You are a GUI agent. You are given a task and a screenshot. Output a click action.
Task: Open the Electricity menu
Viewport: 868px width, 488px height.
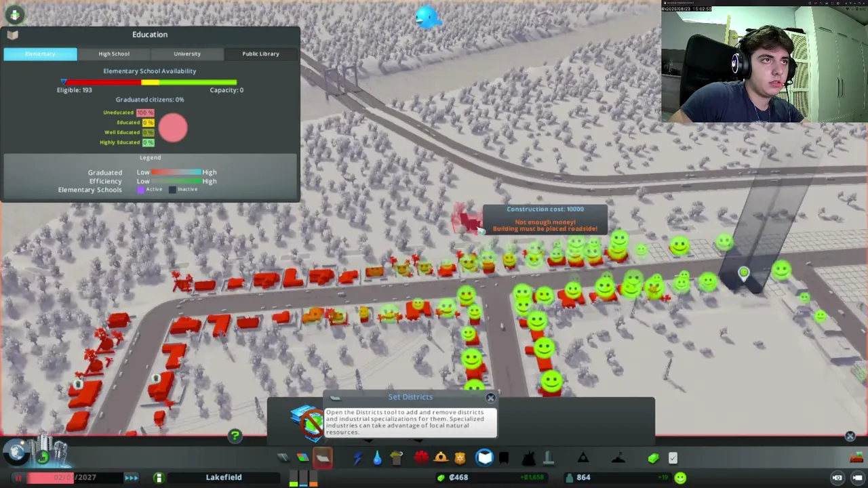click(357, 458)
